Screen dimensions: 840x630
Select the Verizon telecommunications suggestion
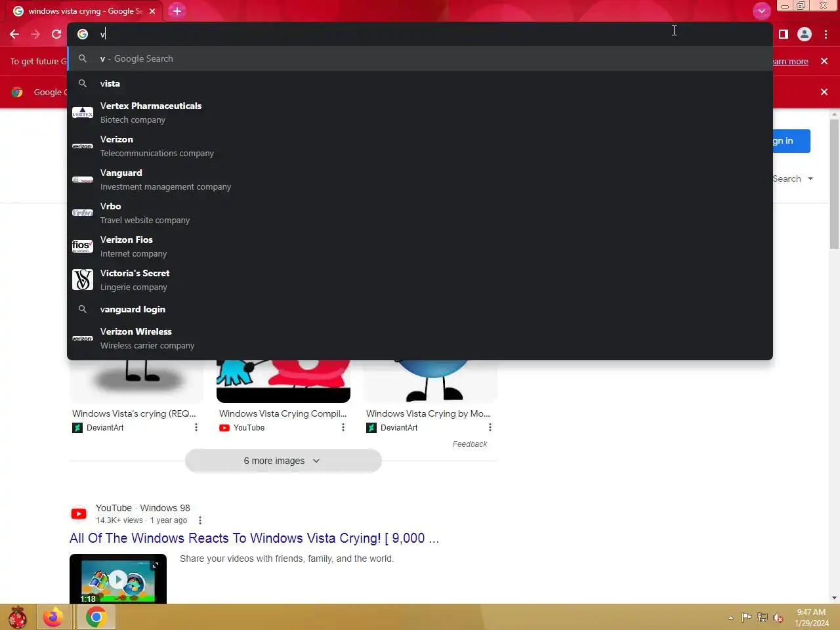(x=420, y=146)
